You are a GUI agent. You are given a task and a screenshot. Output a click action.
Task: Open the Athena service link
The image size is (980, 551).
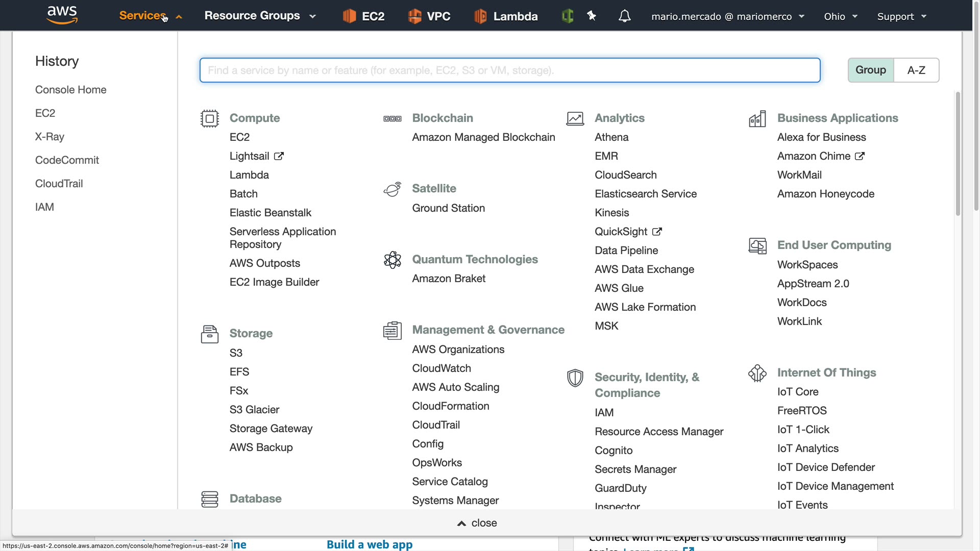click(611, 137)
